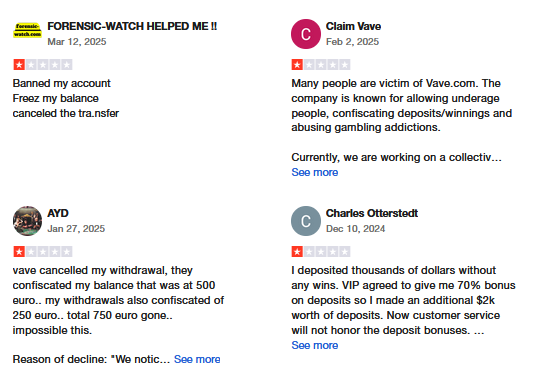534x382 pixels.
Task: Open the Claim Vave reviewer name
Action: point(353,26)
